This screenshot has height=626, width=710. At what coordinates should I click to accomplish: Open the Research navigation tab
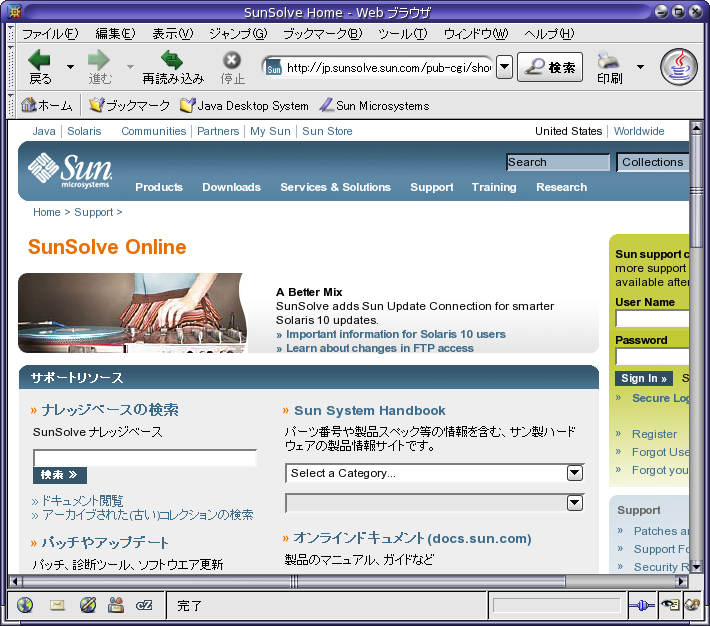tap(561, 187)
